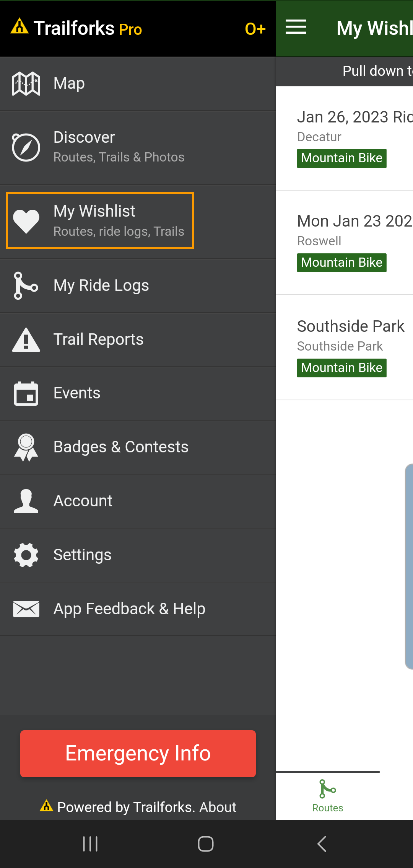Tap the My Wishlist heart icon
413x868 pixels.
[x=26, y=221]
